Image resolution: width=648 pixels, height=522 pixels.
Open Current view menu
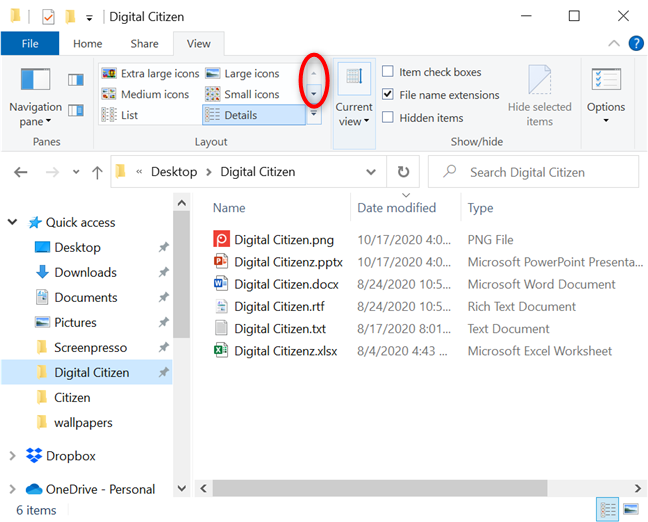[x=354, y=104]
